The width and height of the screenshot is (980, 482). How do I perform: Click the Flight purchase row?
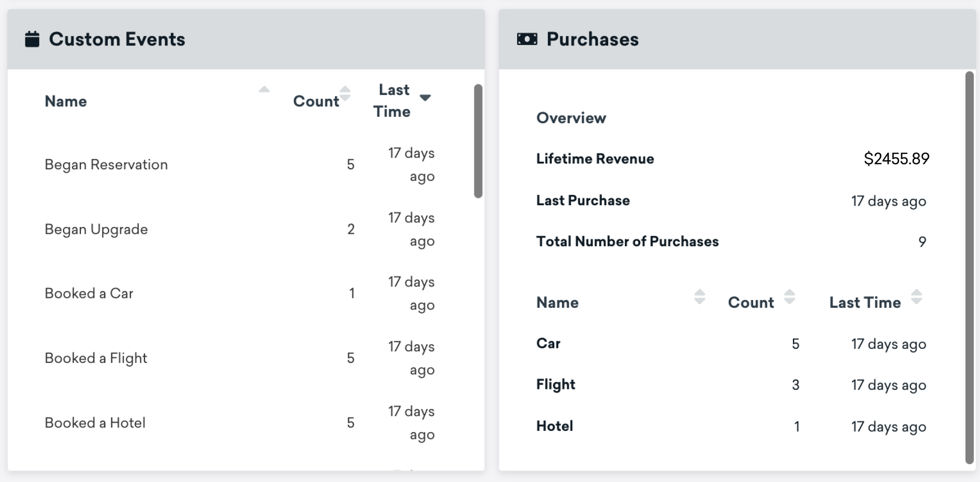tap(555, 385)
